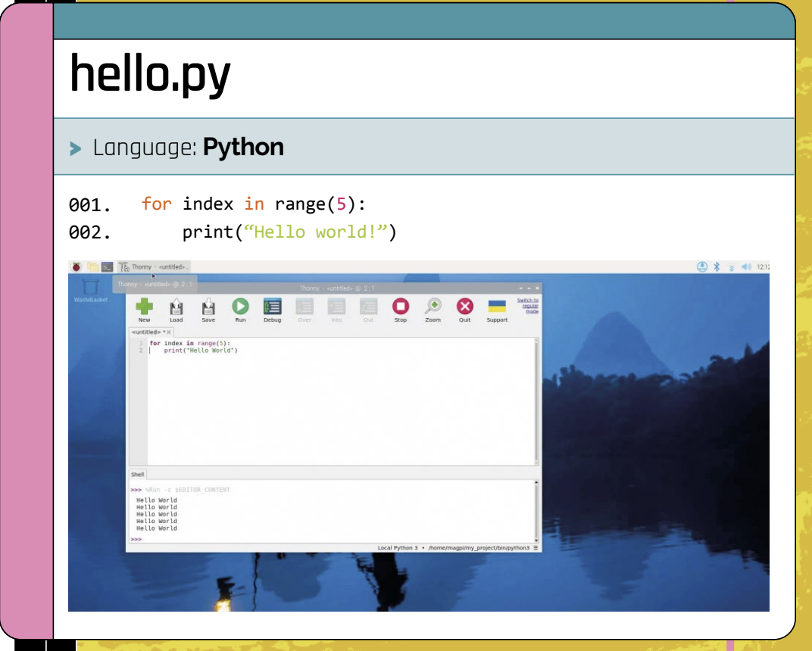Click the green New file icon
This screenshot has height=651, width=812.
pyautogui.click(x=144, y=307)
